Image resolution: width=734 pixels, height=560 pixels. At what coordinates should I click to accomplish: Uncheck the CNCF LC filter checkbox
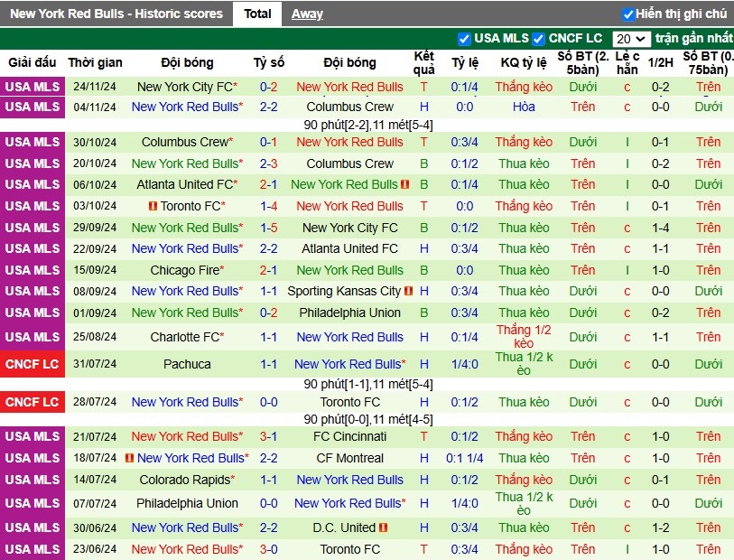[x=538, y=39]
